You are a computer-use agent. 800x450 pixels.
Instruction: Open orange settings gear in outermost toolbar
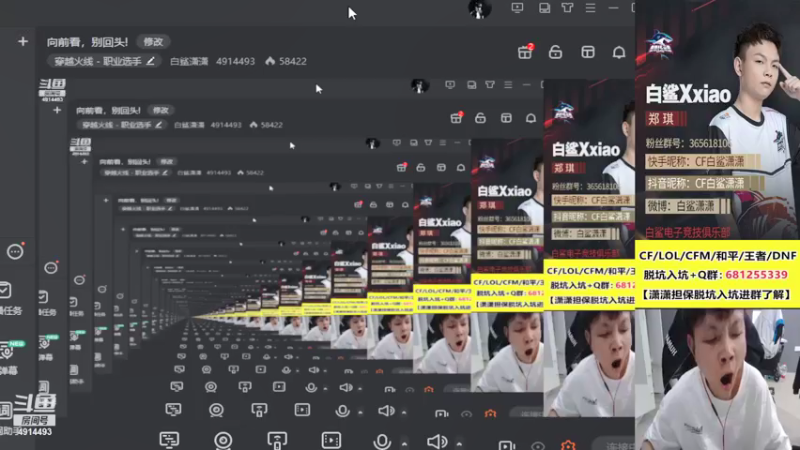coord(568,446)
